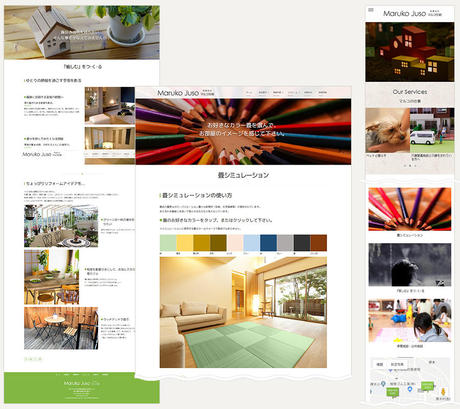
Task: Click the teal location marker on the map
Action: (383, 384)
